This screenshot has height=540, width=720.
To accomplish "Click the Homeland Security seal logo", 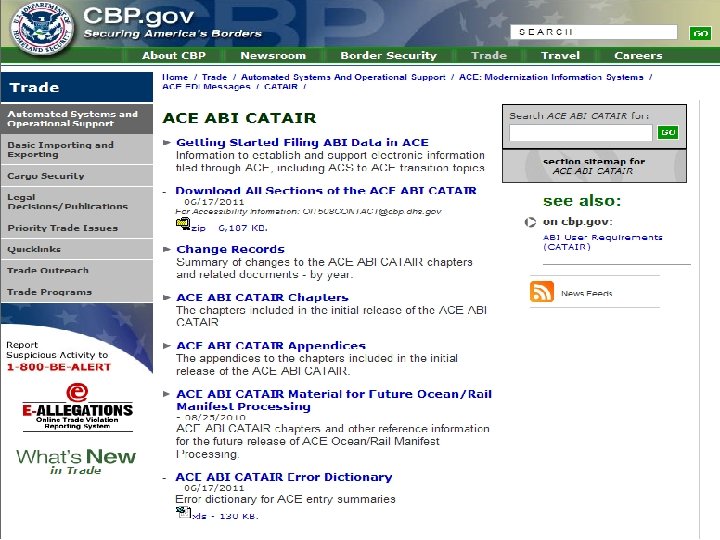I will [42, 28].
